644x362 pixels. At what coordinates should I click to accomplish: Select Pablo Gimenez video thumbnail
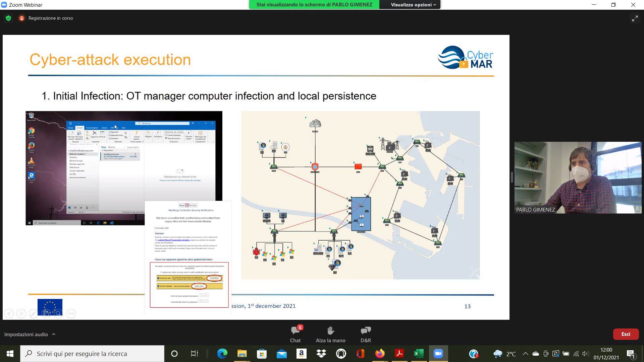pos(578,178)
